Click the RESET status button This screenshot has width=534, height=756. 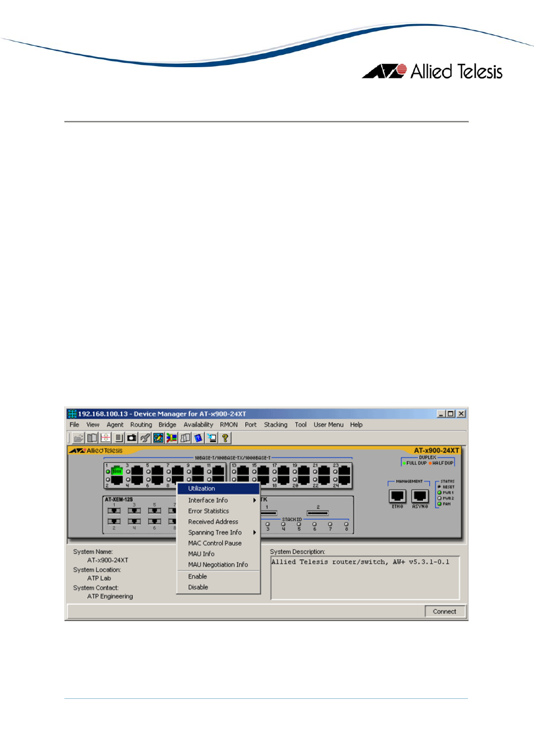click(439, 487)
